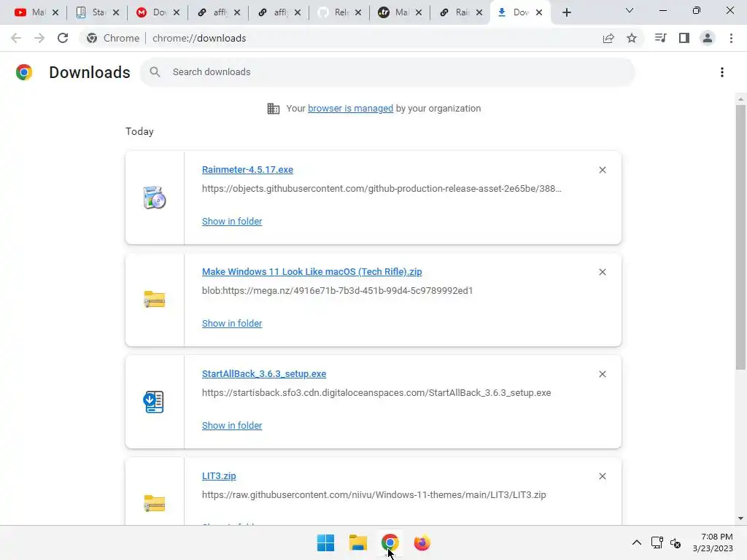Remove StartAllBack setup from the list

click(603, 374)
